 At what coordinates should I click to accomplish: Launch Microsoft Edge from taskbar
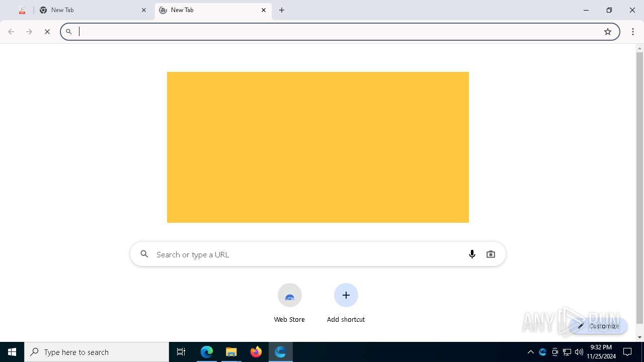207,352
